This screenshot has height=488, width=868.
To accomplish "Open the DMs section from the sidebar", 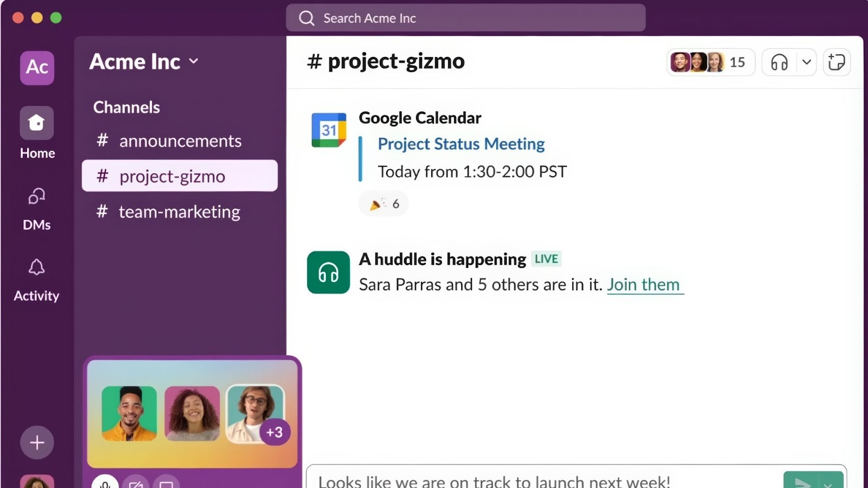I will [36, 206].
